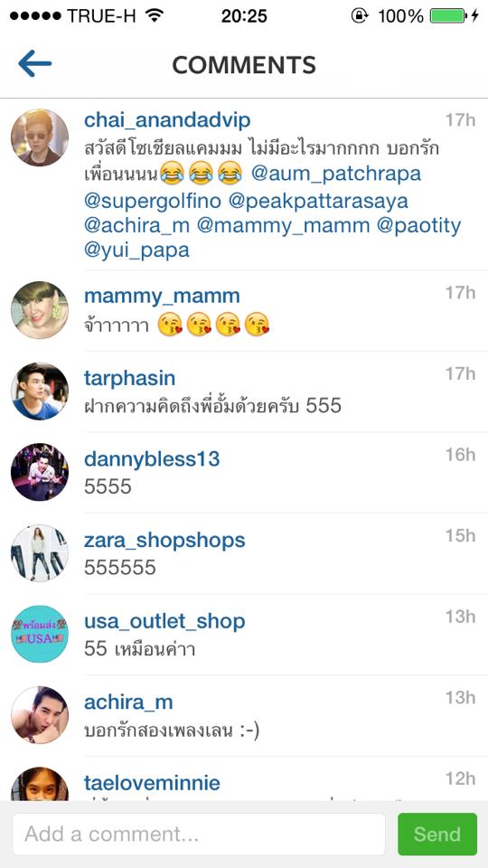This screenshot has height=868, width=488.
Task: Tap the usa_outlet_shop teal avatar
Action: coord(40,633)
